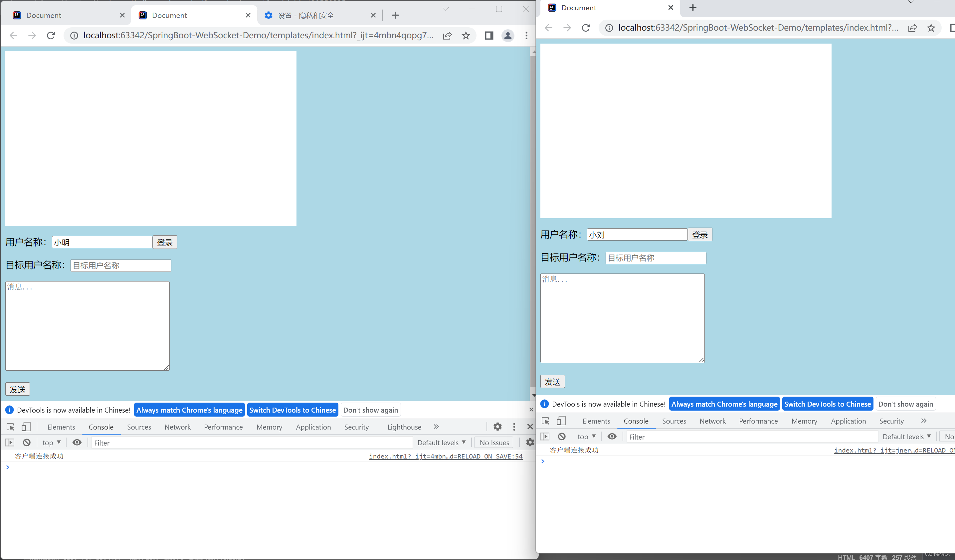Image resolution: width=955 pixels, height=560 pixels.
Task: Click Always match Chrome's language in right window
Action: click(x=724, y=404)
